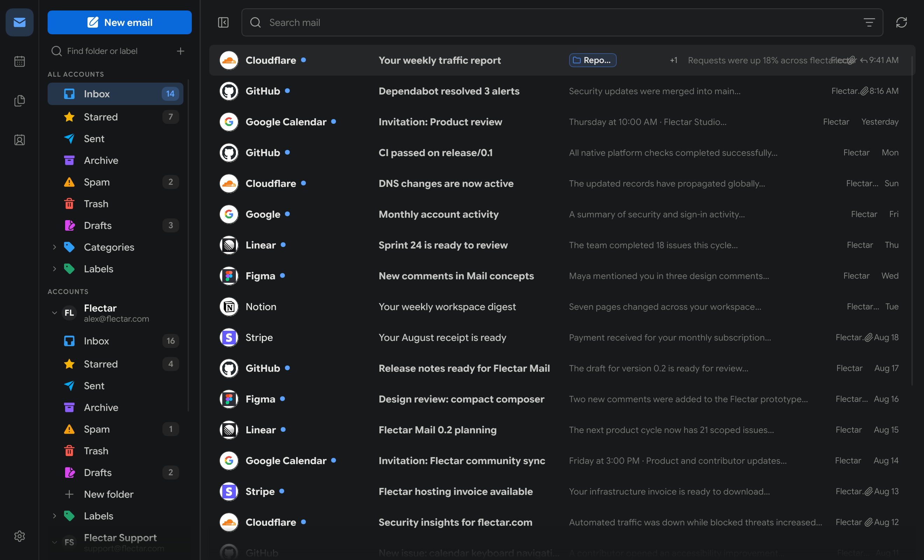Click the Cloudflare avatar on weekly traffic report
Screen dimensions: 924x560
point(229,61)
